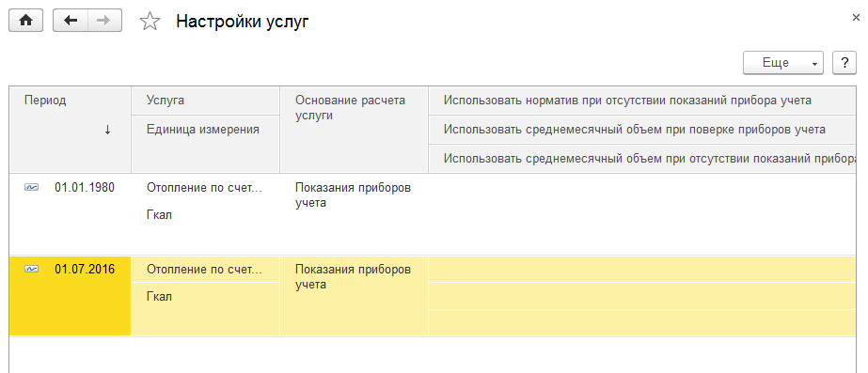Go to the home page icon
Image resolution: width=868 pixels, height=373 pixels.
coord(25,21)
